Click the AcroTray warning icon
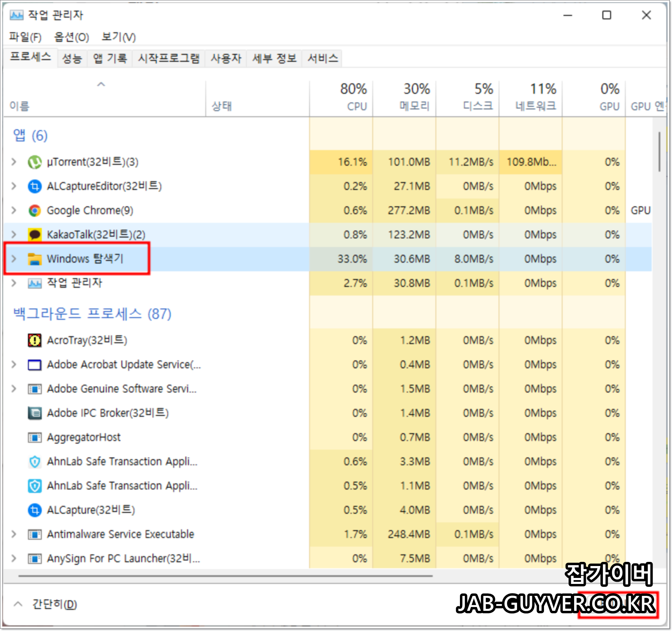 [x=34, y=340]
